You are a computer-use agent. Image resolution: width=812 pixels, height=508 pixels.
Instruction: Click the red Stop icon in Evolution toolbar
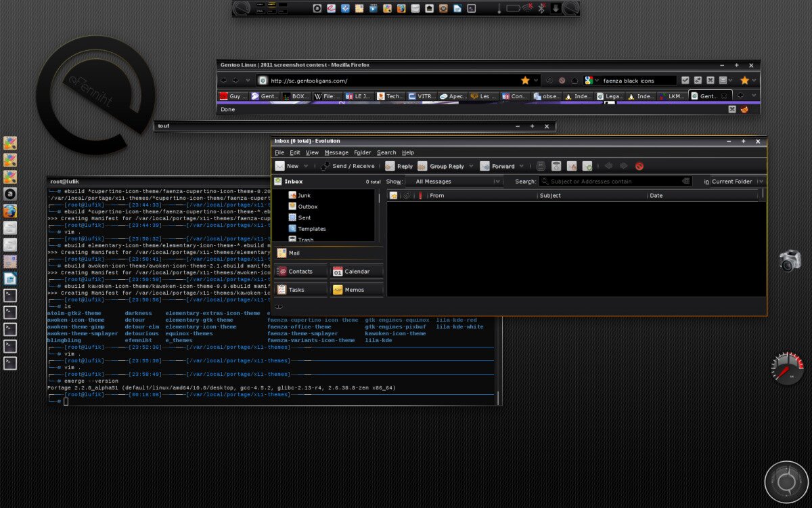(x=639, y=166)
